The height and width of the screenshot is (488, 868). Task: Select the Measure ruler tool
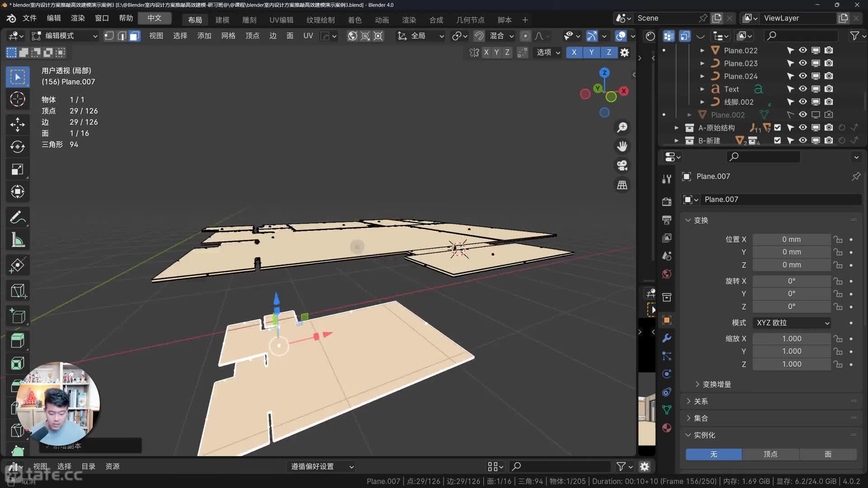point(18,240)
